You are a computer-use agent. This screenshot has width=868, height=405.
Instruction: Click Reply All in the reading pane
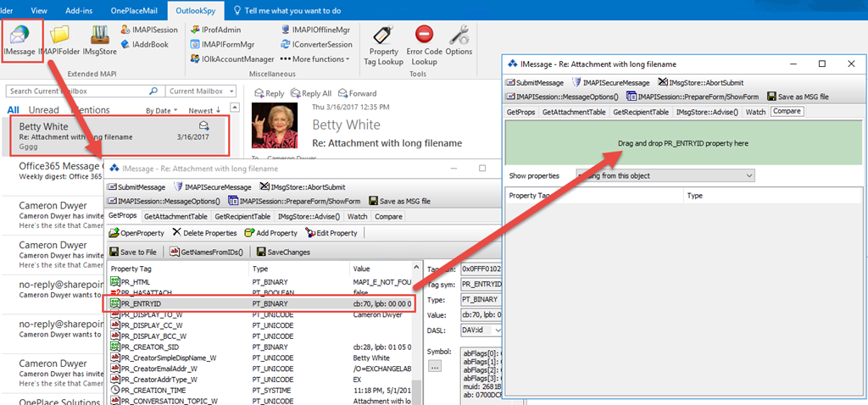310,93
